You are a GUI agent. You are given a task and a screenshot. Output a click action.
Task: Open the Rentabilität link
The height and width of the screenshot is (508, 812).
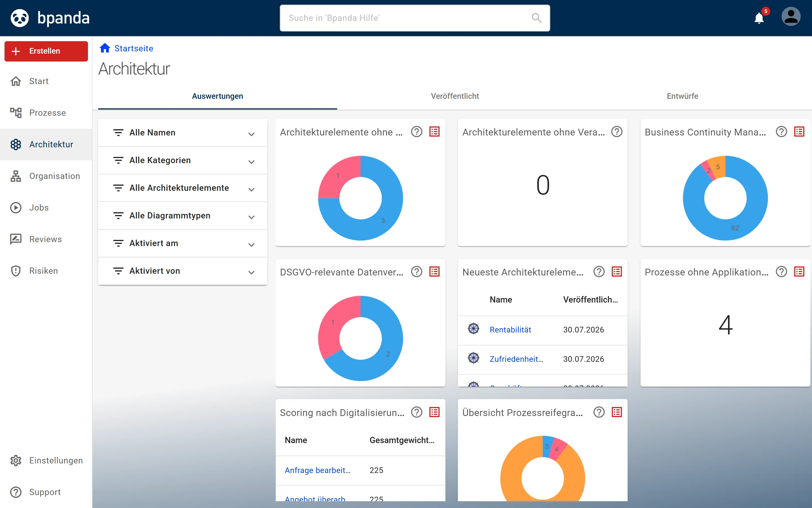[x=510, y=330]
